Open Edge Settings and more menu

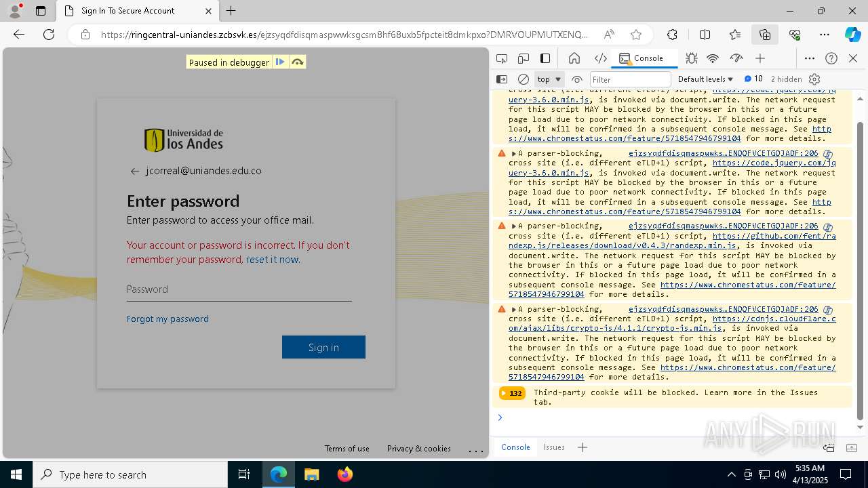click(824, 35)
